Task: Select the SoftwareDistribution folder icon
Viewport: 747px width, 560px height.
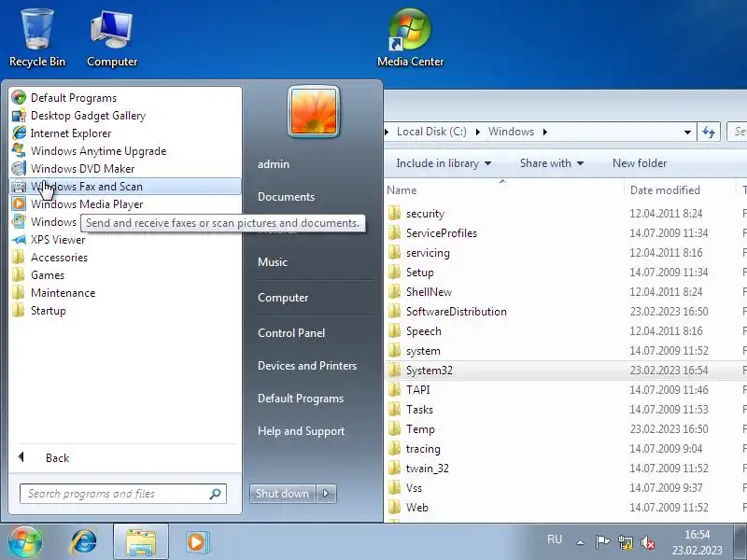Action: [394, 312]
